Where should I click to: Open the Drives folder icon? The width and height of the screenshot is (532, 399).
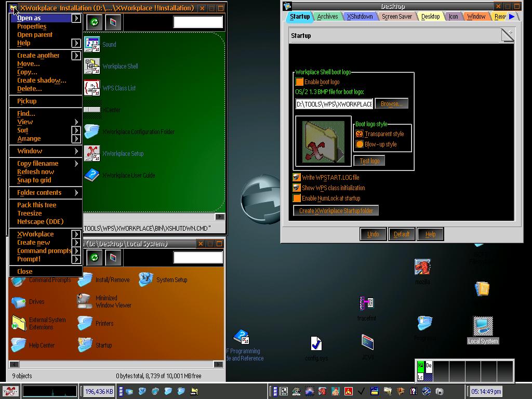19,302
